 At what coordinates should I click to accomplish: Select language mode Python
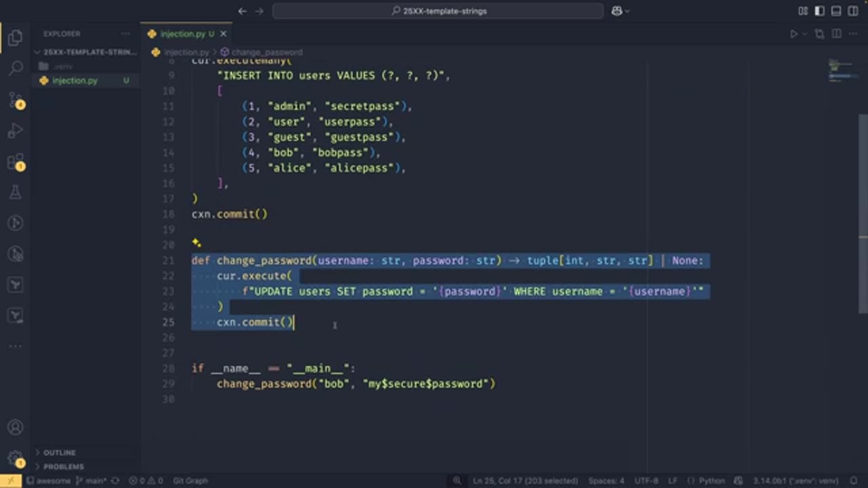712,481
